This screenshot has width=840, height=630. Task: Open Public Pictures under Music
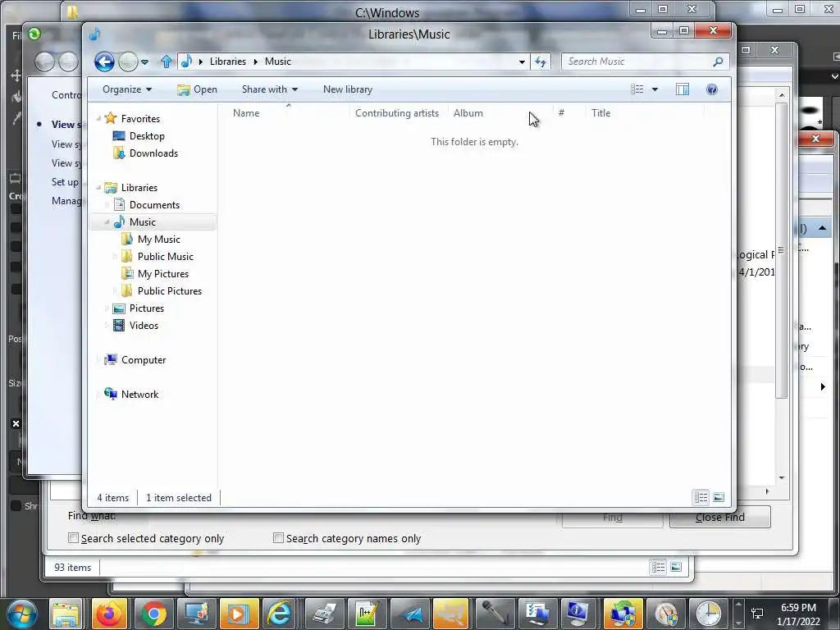(x=170, y=291)
